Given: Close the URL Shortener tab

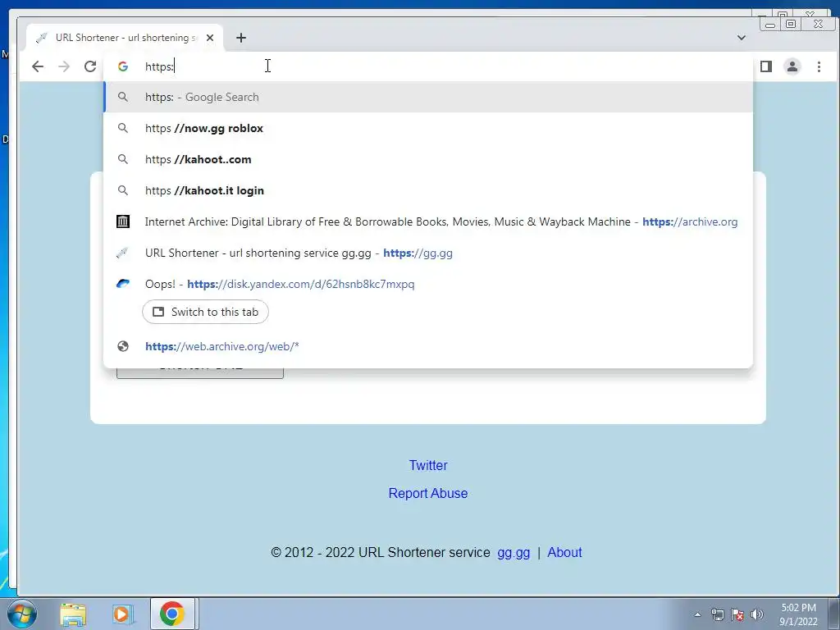Looking at the screenshot, I should 210,38.
